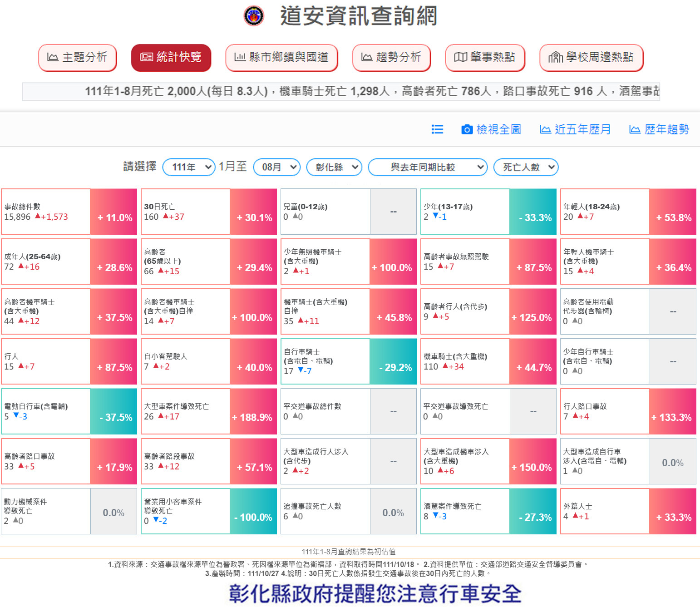Click the scrolling statistics ticker banner

click(x=341, y=91)
